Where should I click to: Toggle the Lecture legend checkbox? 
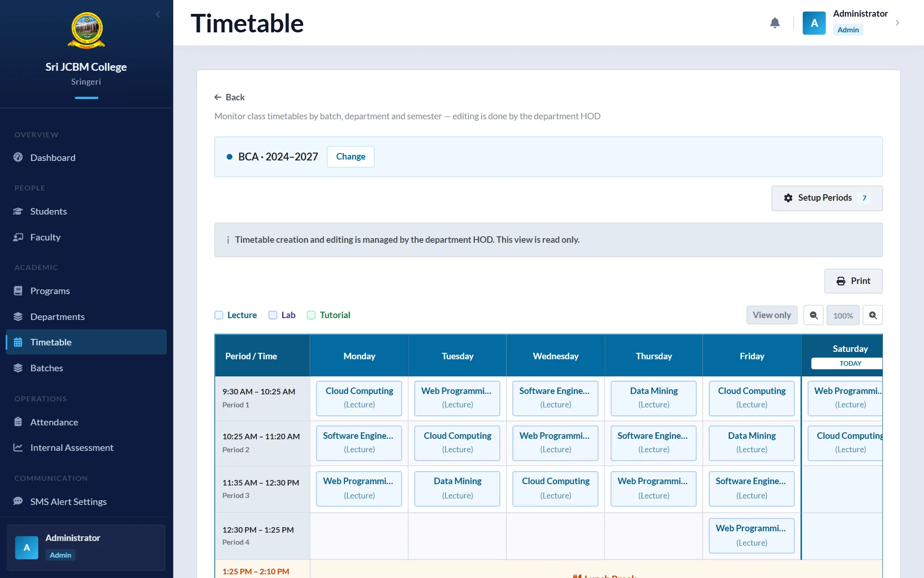tap(219, 315)
